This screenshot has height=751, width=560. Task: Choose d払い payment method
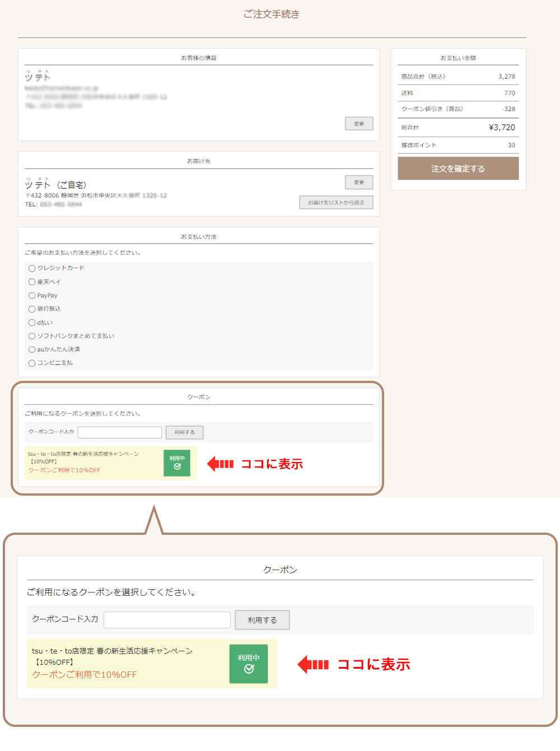(x=32, y=323)
